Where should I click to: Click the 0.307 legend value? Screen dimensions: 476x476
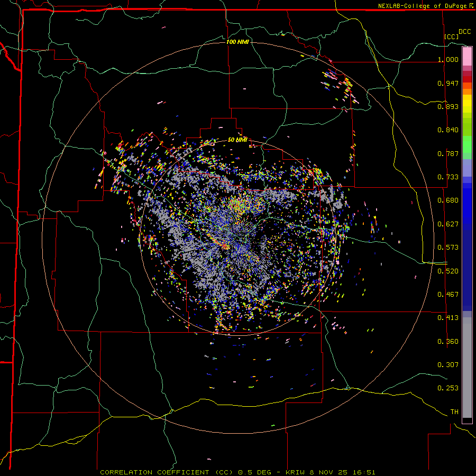click(448, 365)
